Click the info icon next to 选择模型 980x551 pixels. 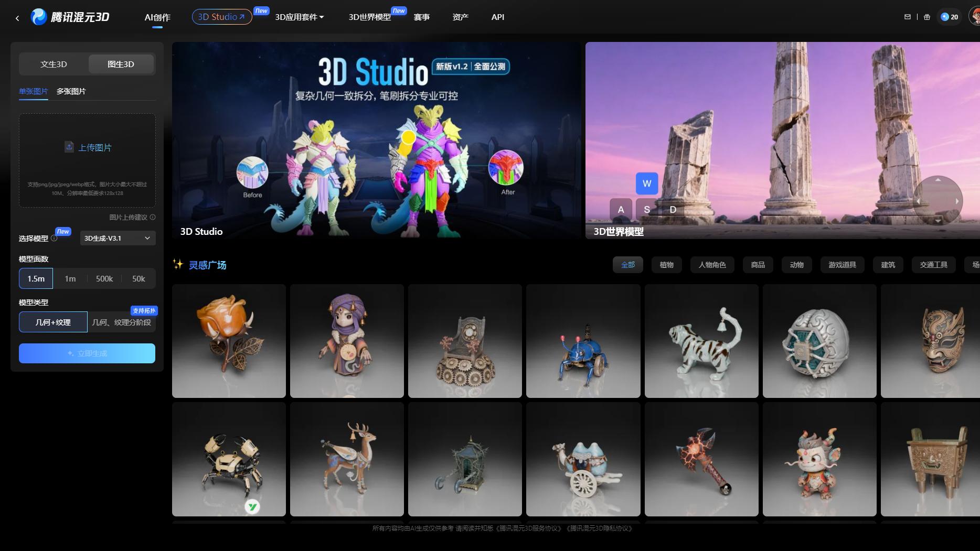coord(54,238)
